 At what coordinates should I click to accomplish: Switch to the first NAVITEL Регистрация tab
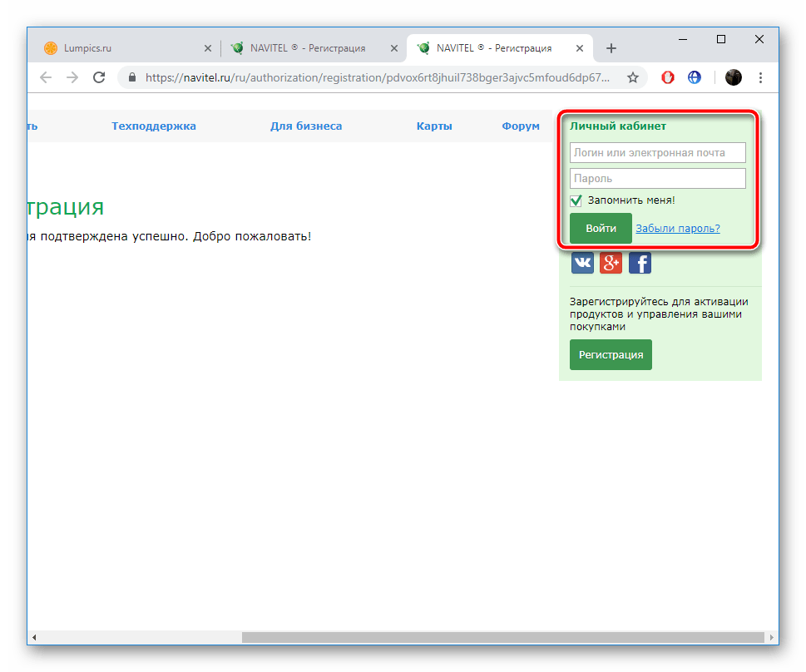click(x=308, y=48)
